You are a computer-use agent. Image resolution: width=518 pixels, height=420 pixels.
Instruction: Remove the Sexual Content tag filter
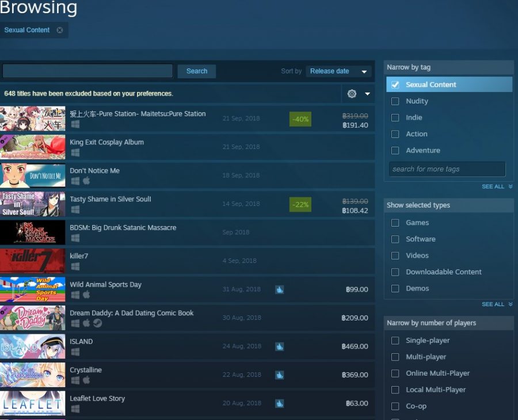pos(60,30)
